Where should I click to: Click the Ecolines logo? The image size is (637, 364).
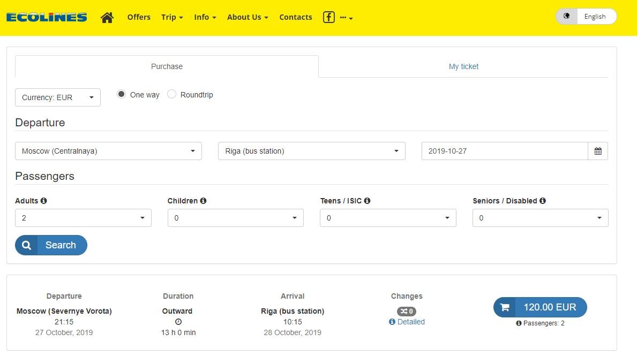(47, 17)
